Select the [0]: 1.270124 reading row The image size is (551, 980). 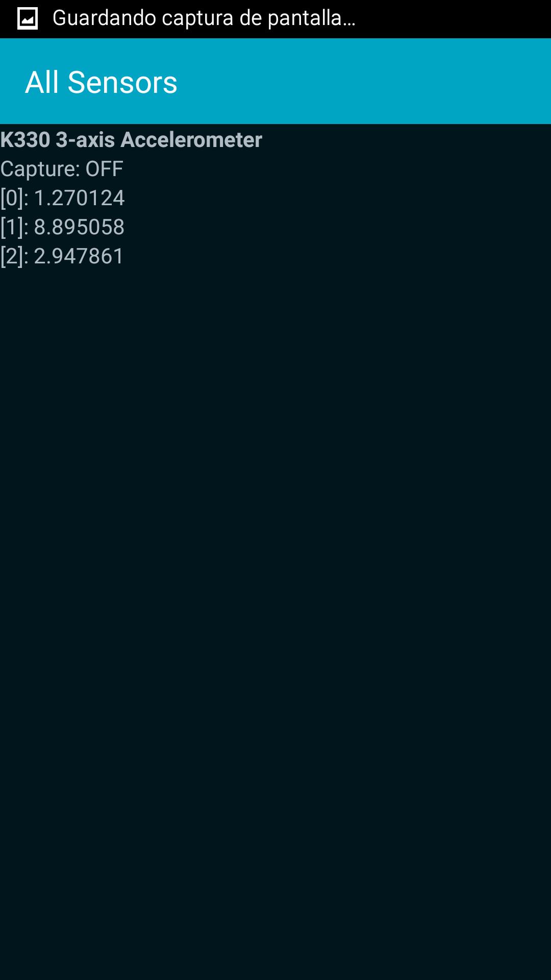(62, 198)
